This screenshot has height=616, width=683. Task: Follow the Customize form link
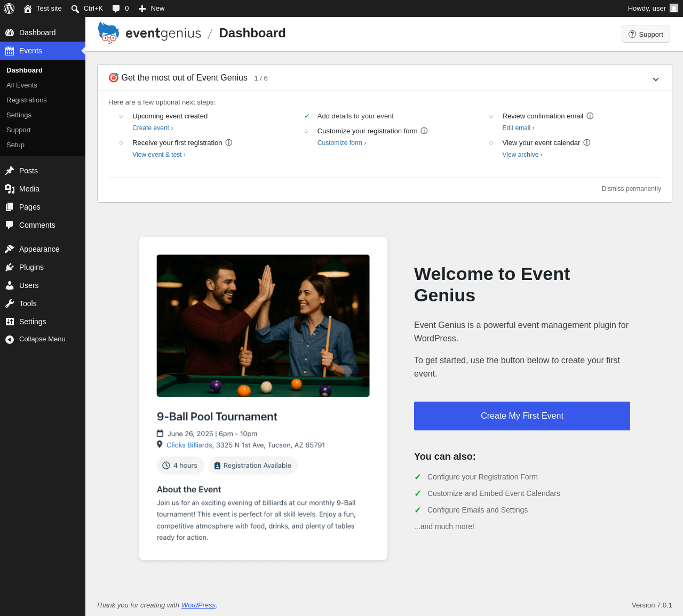pyautogui.click(x=341, y=143)
